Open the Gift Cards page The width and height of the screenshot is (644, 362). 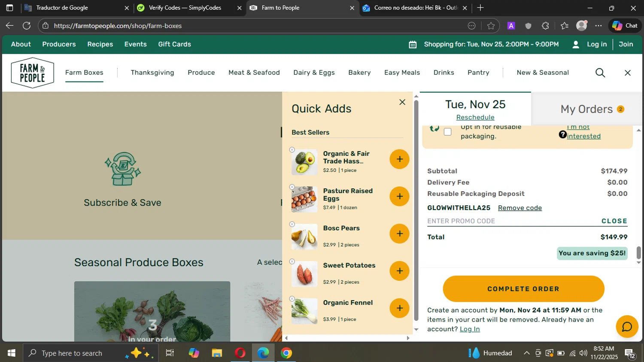(174, 44)
